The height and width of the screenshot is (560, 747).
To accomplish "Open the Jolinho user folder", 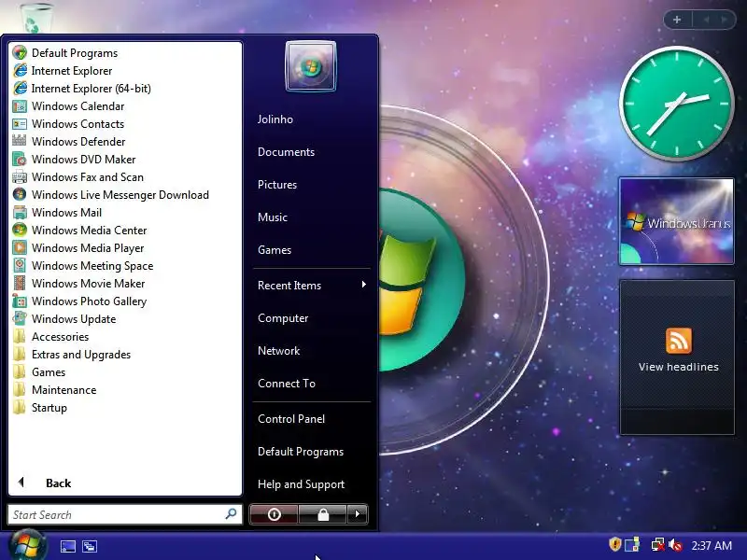I will (275, 119).
